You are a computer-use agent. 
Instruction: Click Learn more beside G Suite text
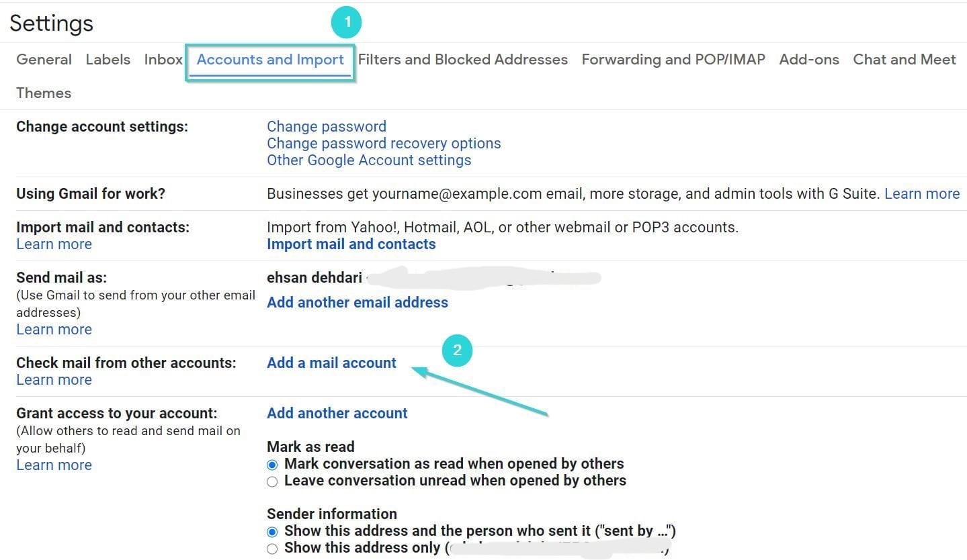pos(921,194)
